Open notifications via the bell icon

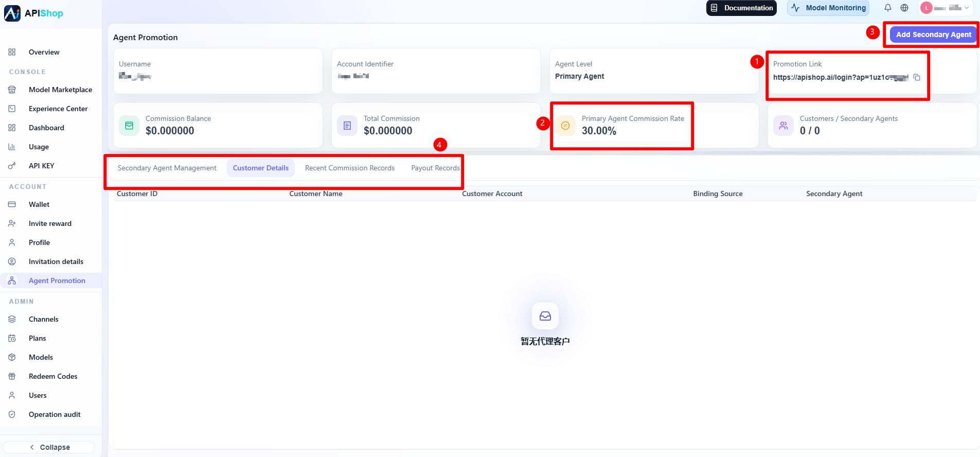tap(888, 8)
